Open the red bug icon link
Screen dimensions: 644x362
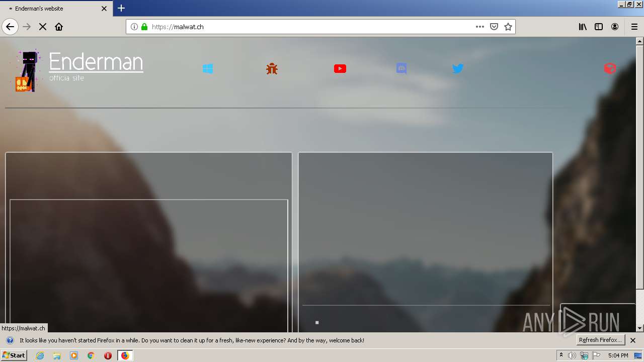pos(272,68)
